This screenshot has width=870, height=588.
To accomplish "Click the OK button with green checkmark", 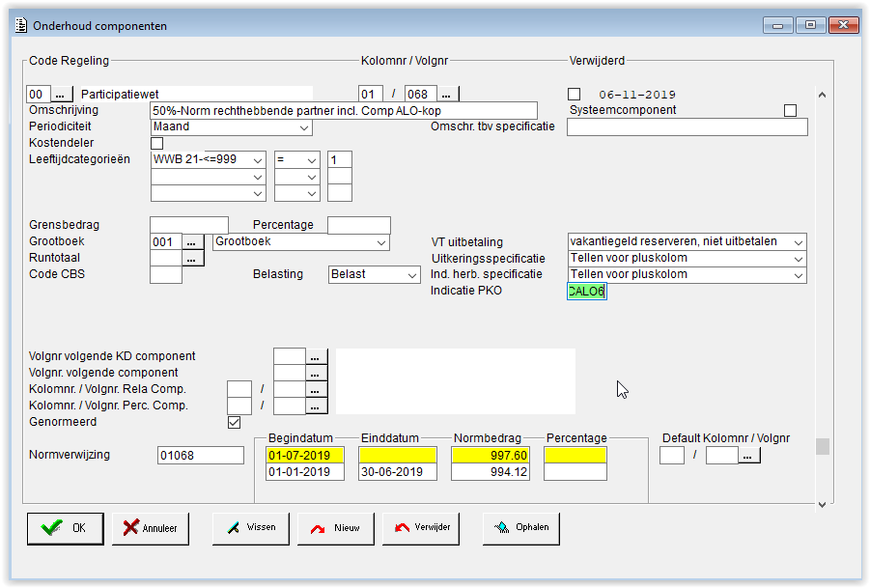I will point(66,528).
